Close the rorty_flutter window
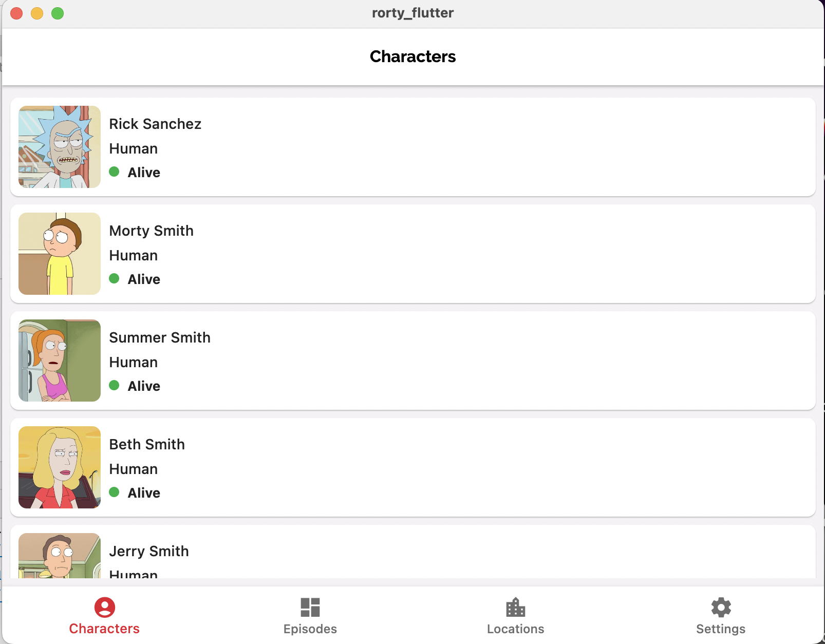The width and height of the screenshot is (825, 644). tap(16, 13)
